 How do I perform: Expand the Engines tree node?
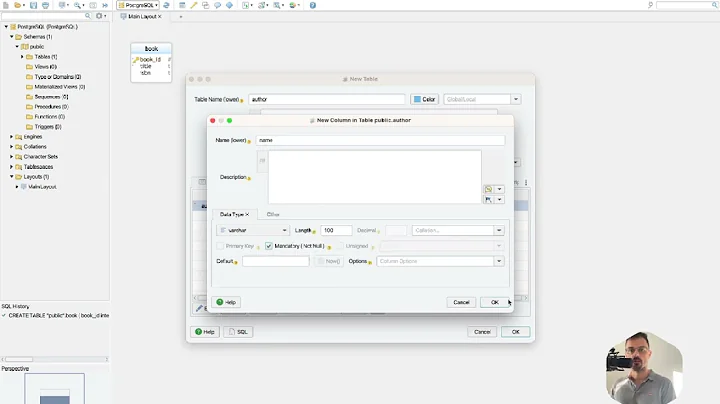(11, 136)
